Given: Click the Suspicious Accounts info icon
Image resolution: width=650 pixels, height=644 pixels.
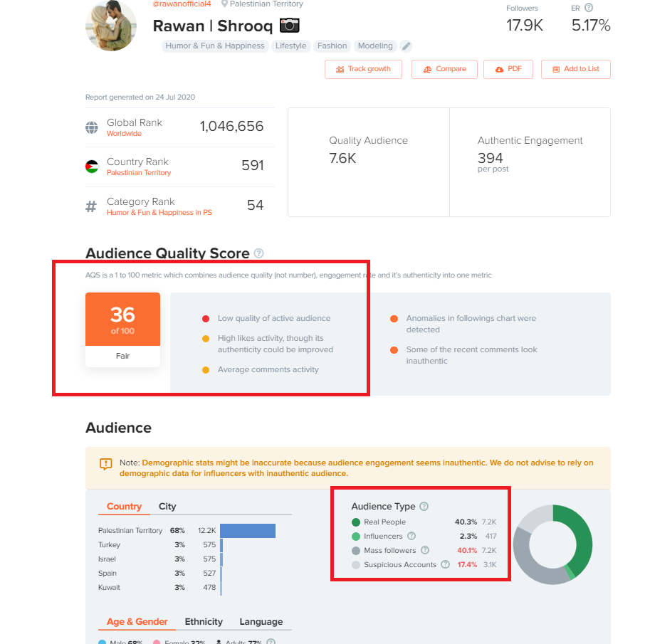Looking at the screenshot, I should tap(445, 564).
